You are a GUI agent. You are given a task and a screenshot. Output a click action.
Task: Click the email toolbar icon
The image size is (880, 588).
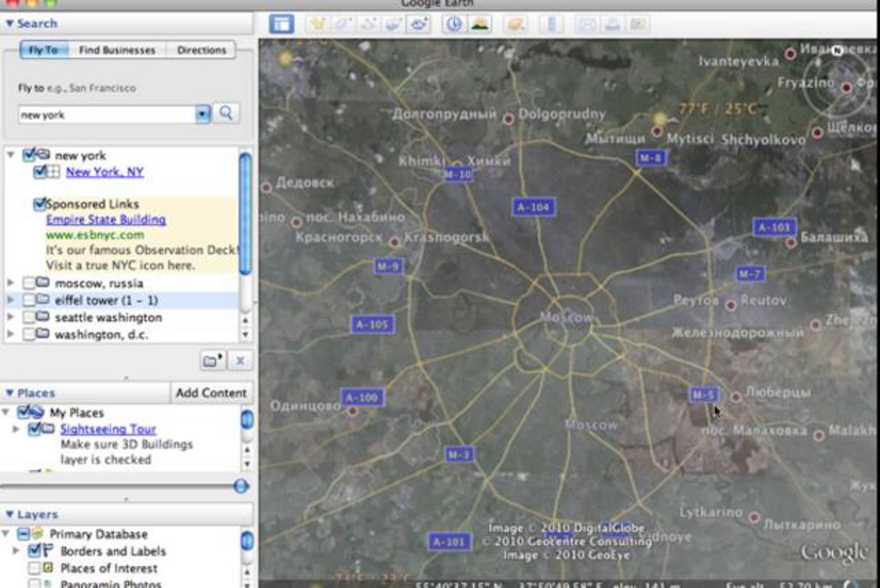[x=587, y=25]
